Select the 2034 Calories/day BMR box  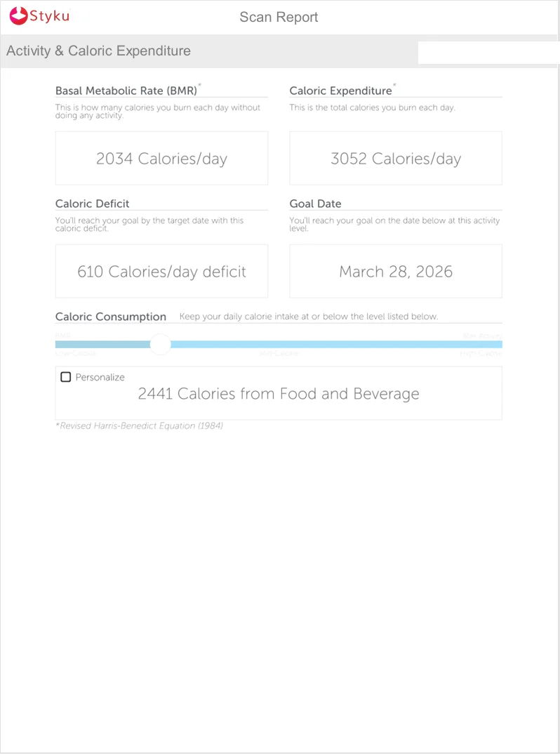point(161,158)
